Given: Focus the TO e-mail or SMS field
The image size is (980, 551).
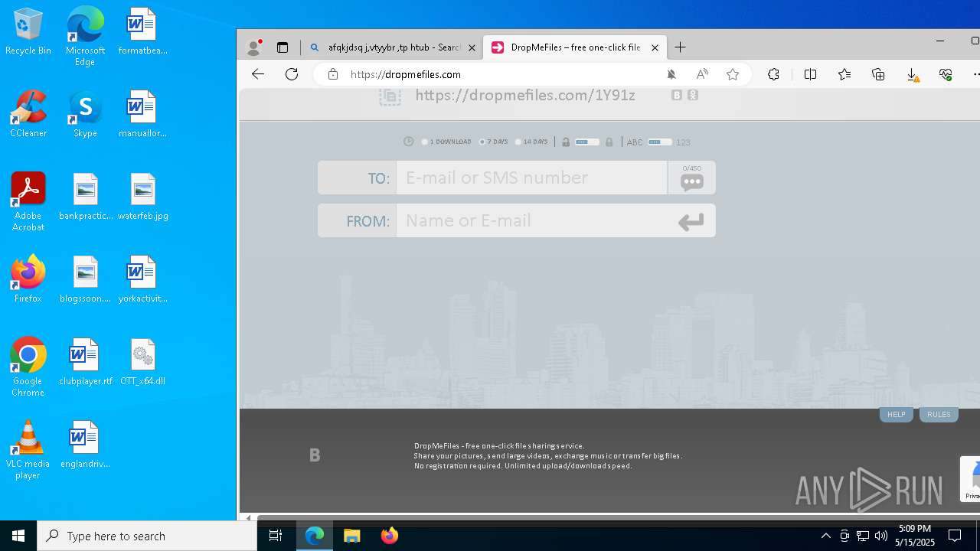Looking at the screenshot, I should (531, 178).
